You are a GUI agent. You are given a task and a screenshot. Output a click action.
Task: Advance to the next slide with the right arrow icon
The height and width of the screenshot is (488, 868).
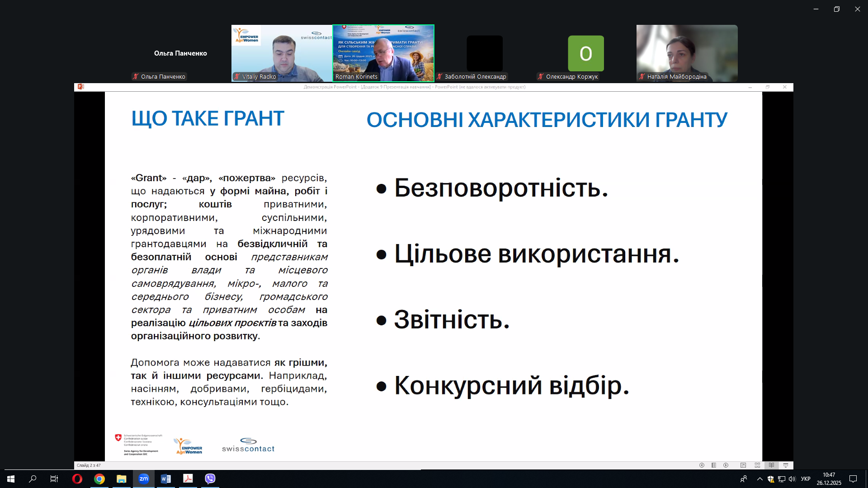[x=726, y=465]
